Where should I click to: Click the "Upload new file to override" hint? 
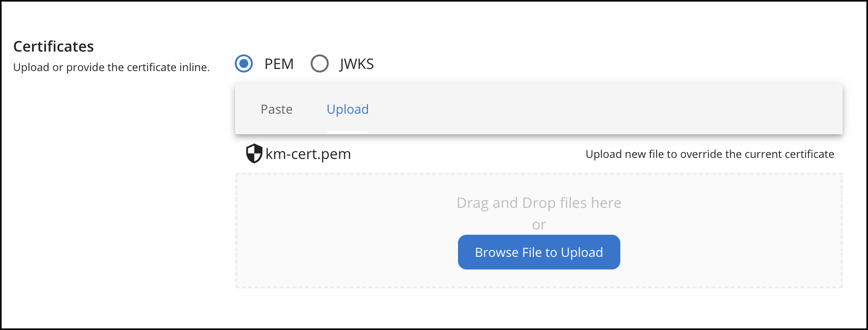coord(709,154)
